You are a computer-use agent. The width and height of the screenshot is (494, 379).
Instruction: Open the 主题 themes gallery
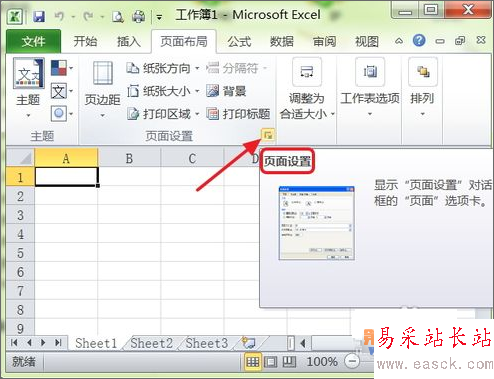coord(28,88)
